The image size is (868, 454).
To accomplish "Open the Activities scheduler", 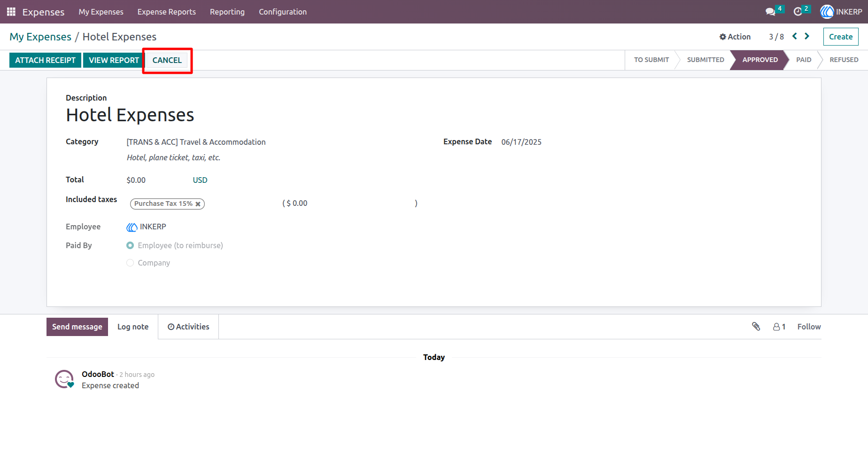I will 188,327.
